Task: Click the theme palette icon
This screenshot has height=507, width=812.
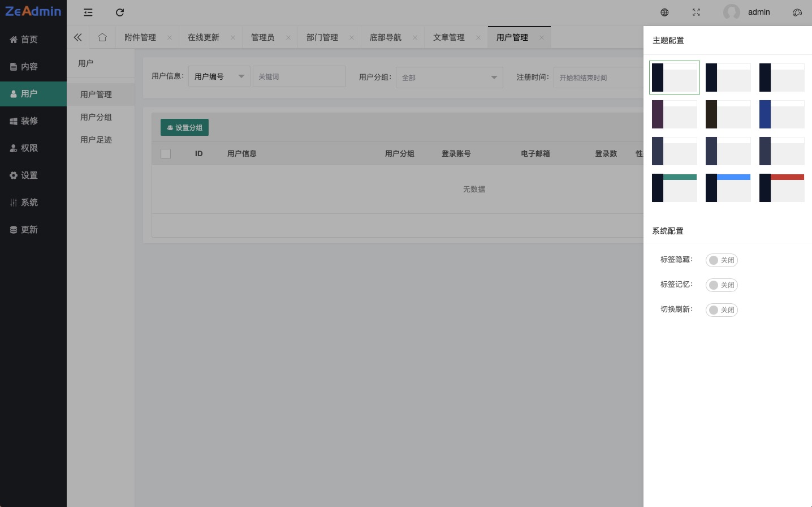Action: click(797, 12)
